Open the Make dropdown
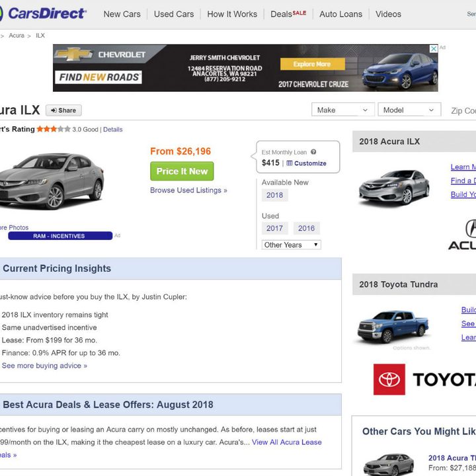The image size is (476, 476). pyautogui.click(x=342, y=110)
